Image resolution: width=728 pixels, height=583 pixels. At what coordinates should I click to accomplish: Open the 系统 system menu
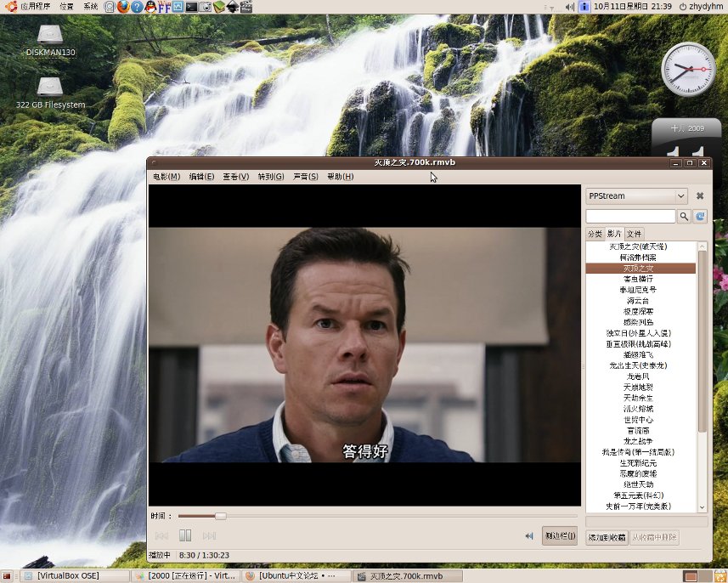(x=91, y=7)
